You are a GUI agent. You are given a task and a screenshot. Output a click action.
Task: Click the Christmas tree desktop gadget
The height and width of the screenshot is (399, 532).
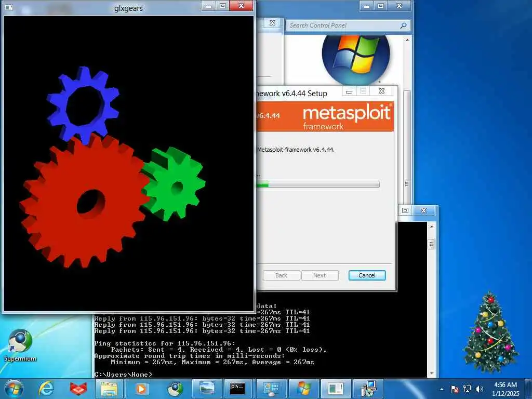pos(490,331)
